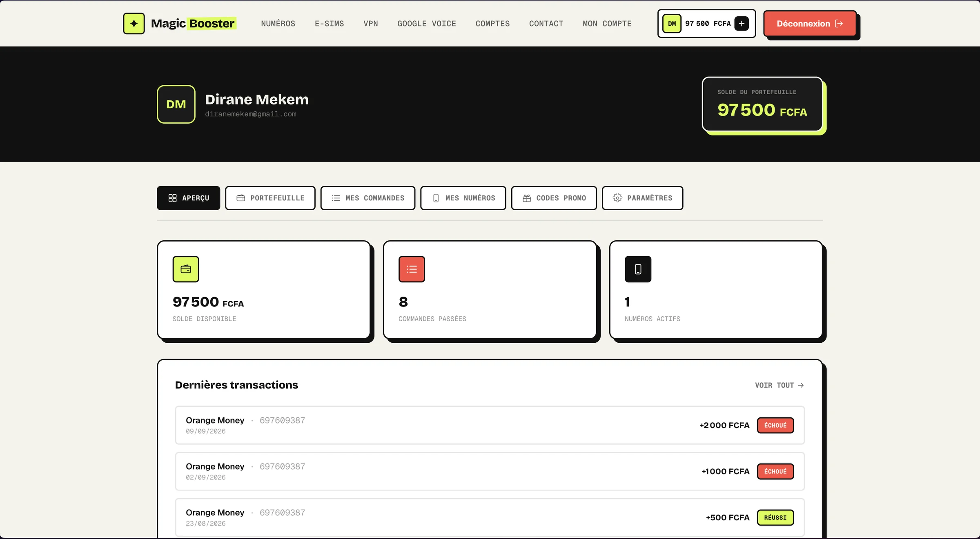Click the Déconnexion button
Viewport: 980px width, 539px height.
(810, 24)
